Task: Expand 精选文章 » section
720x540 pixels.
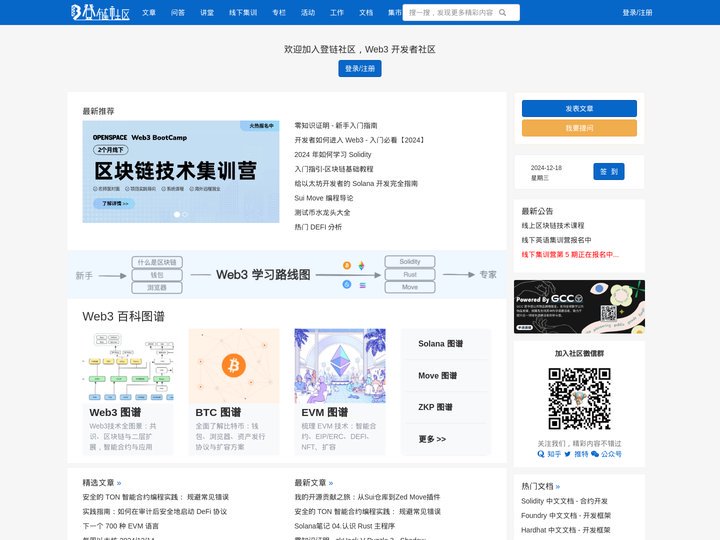Action: (x=102, y=483)
